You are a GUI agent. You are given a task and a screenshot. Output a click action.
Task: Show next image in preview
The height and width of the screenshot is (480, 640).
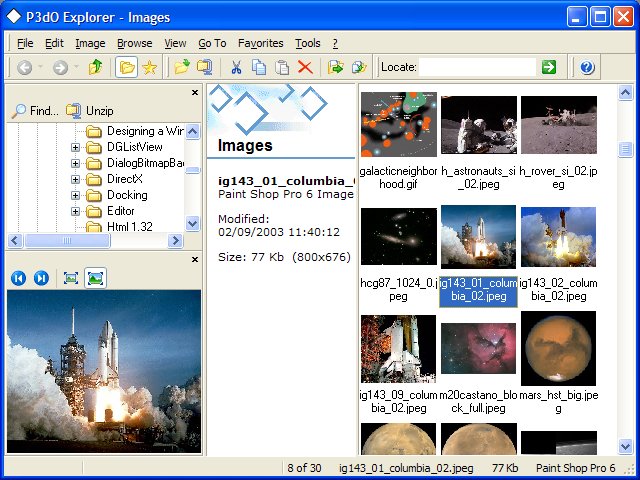click(41, 278)
